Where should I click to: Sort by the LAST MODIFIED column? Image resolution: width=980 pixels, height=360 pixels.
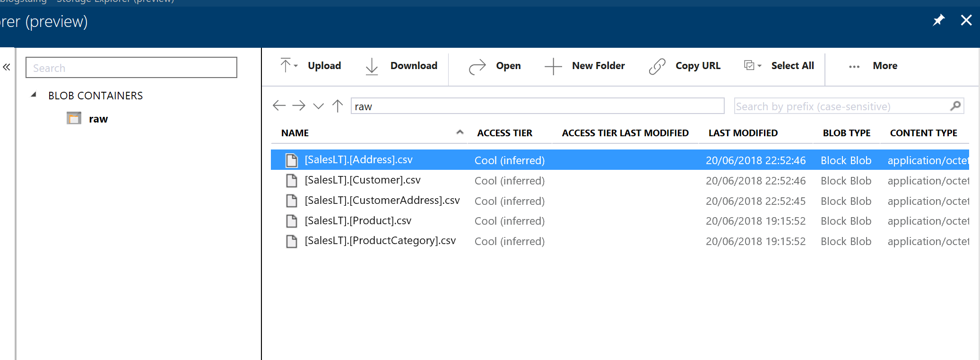[x=743, y=133]
